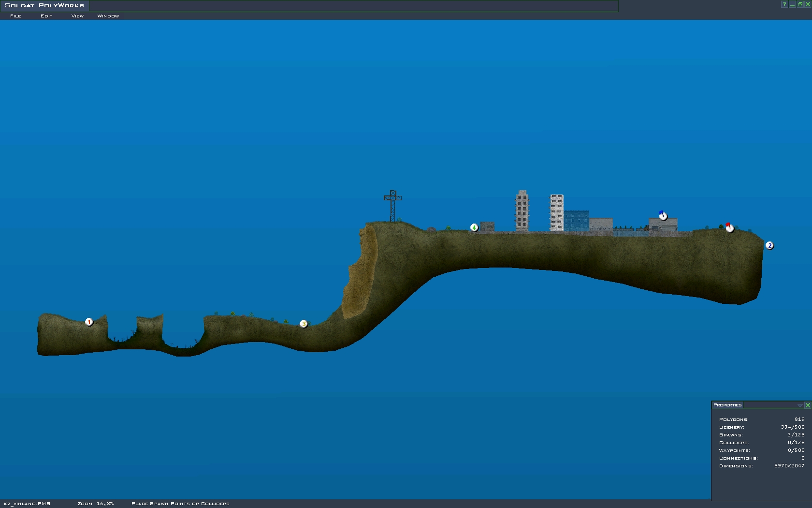
Task: Click the blue glass building scenery
Action: click(576, 221)
